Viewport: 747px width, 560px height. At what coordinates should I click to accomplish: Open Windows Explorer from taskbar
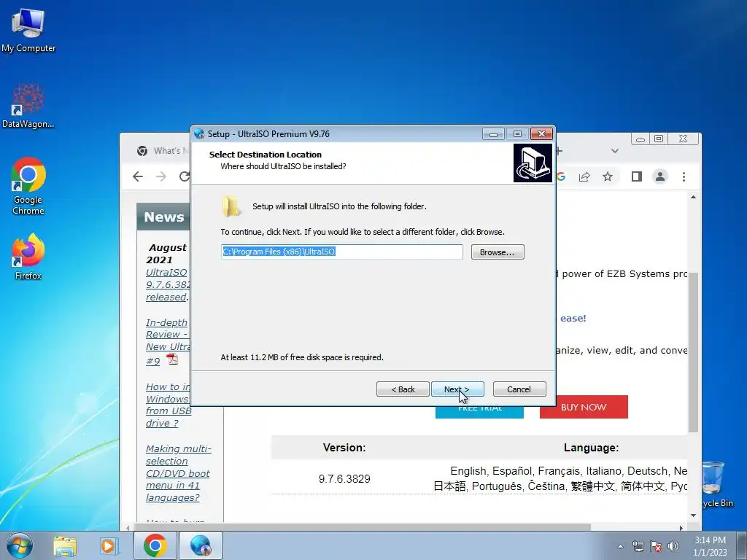(x=65, y=546)
